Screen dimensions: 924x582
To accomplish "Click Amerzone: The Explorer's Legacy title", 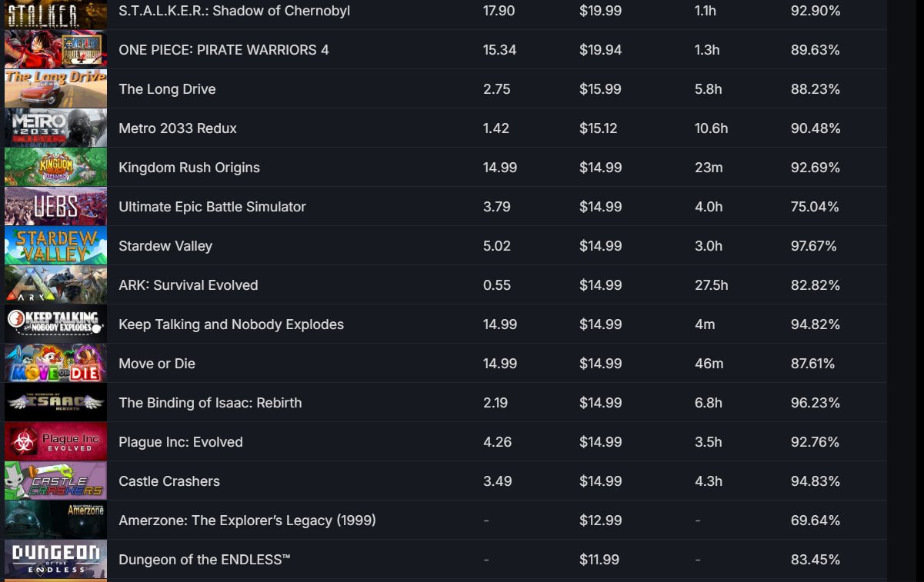I will click(x=247, y=520).
